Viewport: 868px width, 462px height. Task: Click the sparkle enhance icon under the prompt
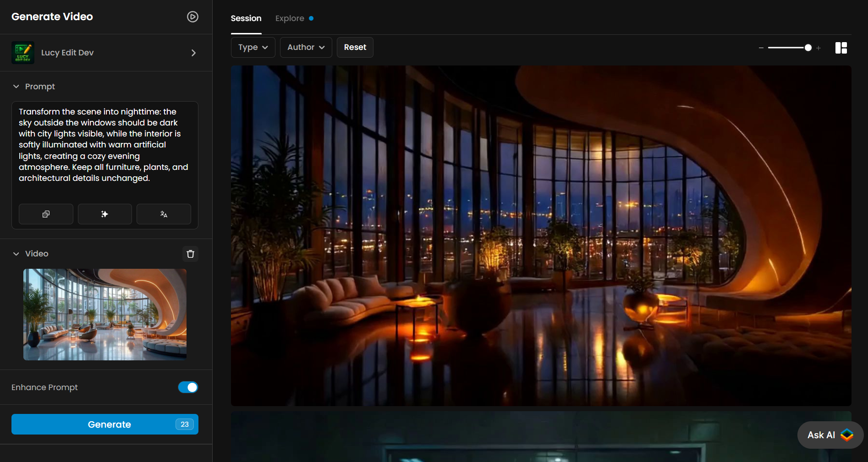click(x=104, y=214)
